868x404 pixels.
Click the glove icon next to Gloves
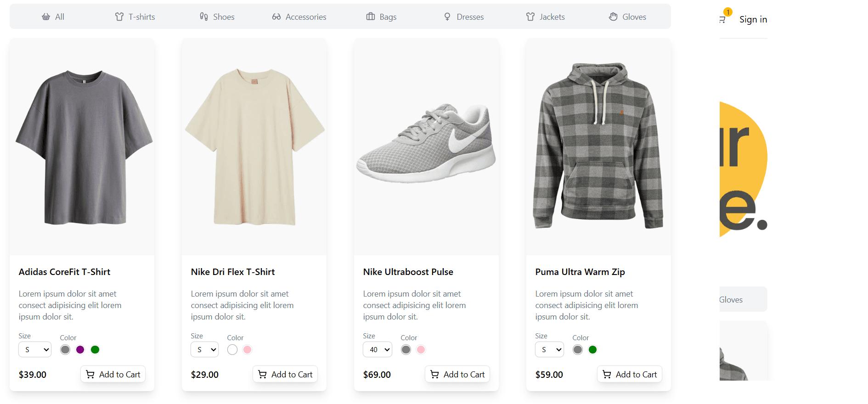(613, 17)
